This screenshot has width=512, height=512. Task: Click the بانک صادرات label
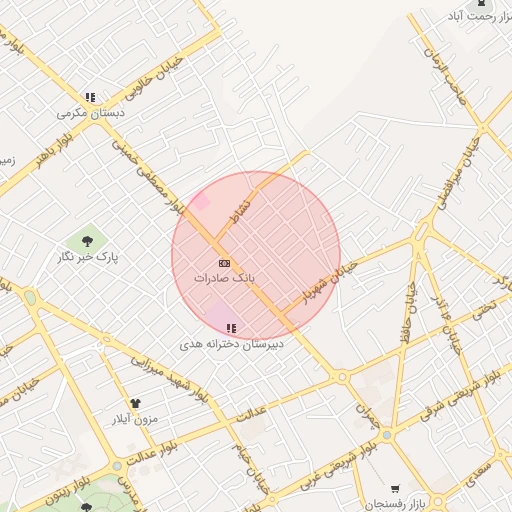click(224, 278)
